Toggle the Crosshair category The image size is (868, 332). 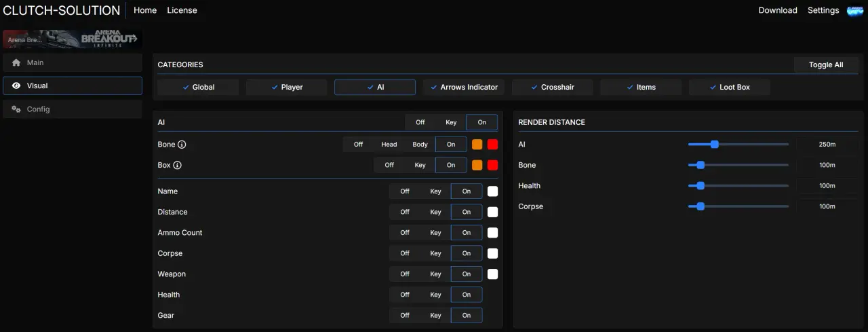(553, 87)
